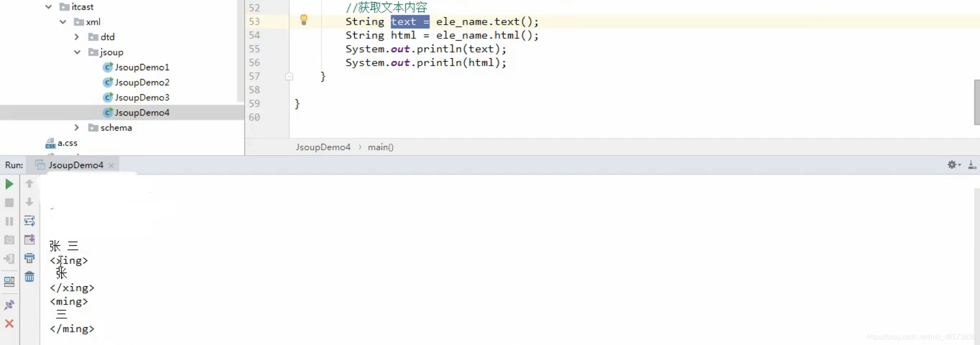Image resolution: width=980 pixels, height=345 pixels.
Task: Select the jsoup folder item
Action: (106, 52)
